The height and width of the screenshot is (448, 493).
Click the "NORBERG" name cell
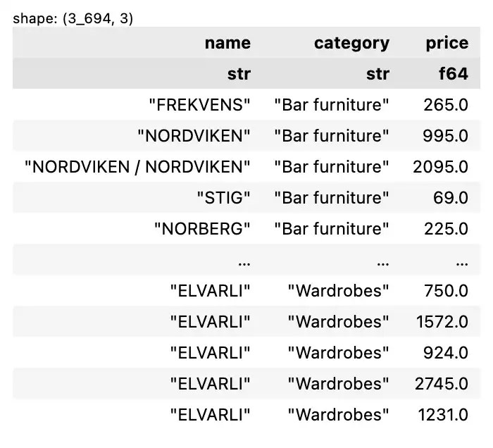tap(203, 229)
